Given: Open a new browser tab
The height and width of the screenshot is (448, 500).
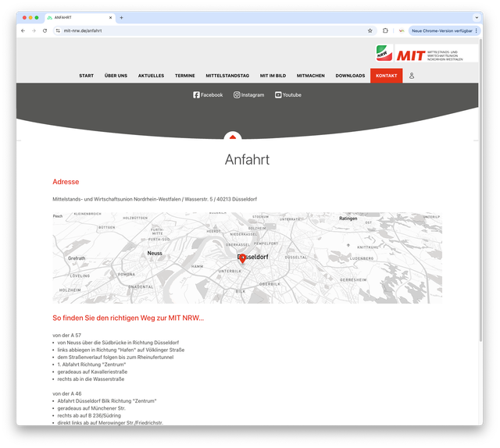Looking at the screenshot, I should tap(121, 17).
